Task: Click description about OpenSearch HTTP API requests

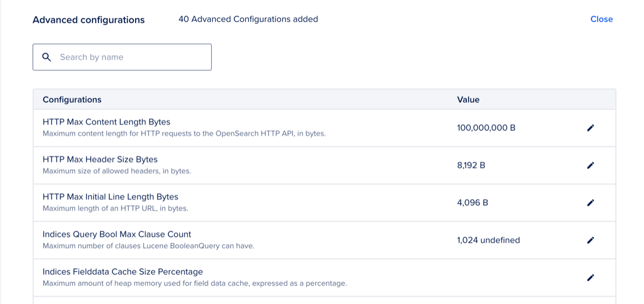Action: coord(184,133)
